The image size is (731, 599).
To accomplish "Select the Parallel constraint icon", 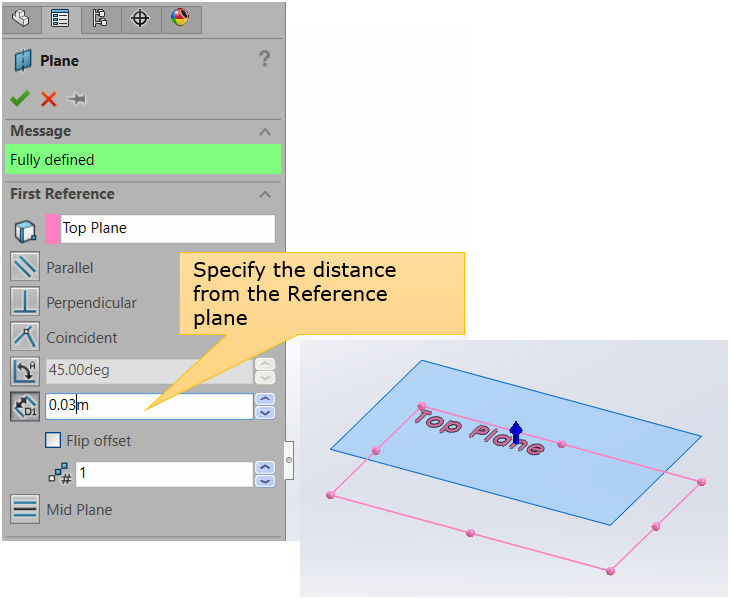I will tap(25, 267).
